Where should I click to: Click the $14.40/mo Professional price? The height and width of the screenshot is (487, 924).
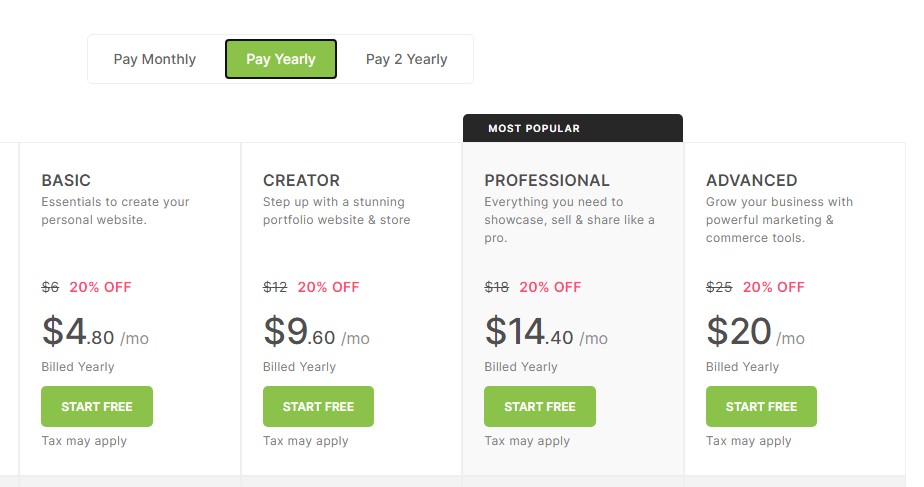(546, 332)
